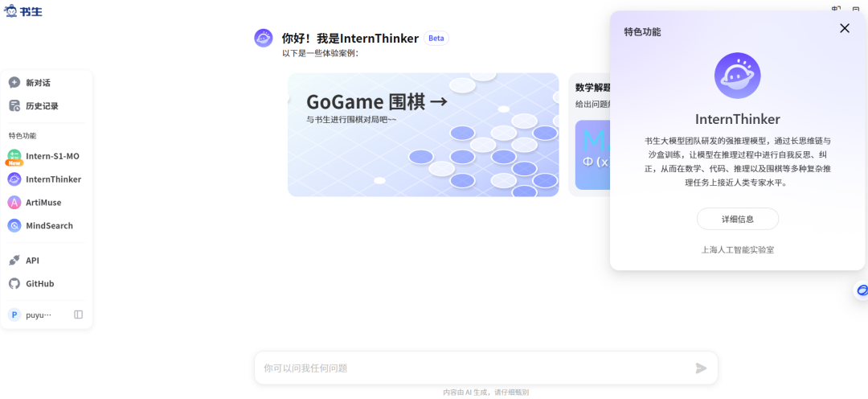Viewport: 868px width, 399px height.
Task: Click 特色功能 sidebar section heading
Action: click(23, 136)
